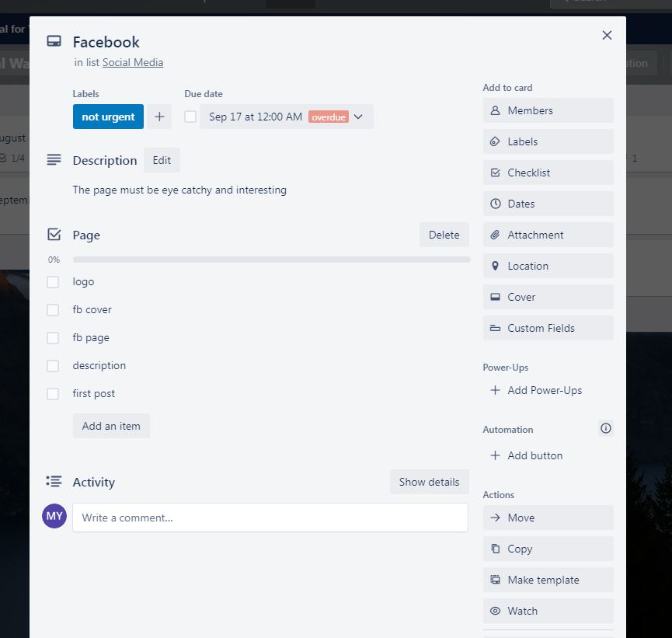Move the card using Move action
Screen dimensions: 672x638
coord(548,518)
